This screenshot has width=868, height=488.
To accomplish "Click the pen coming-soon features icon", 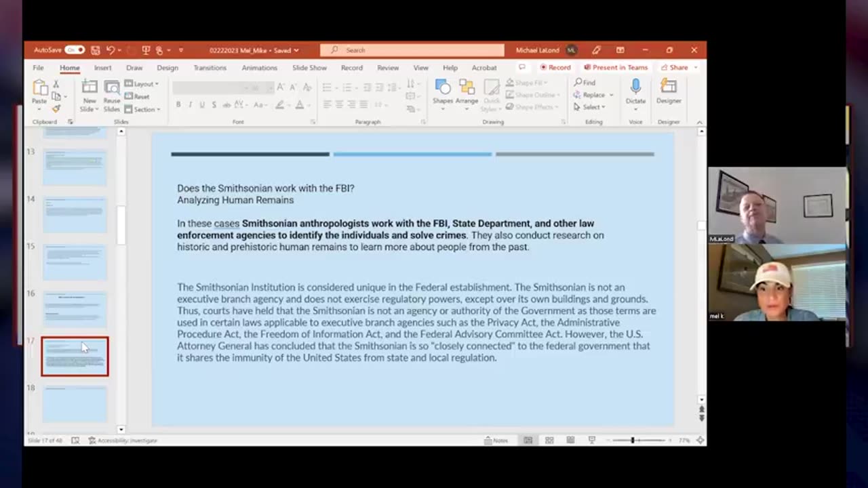I will click(x=596, y=50).
